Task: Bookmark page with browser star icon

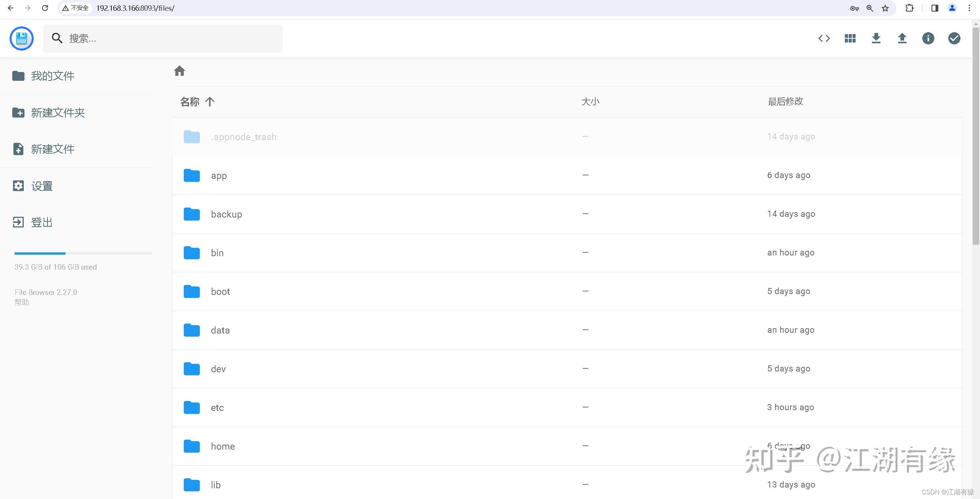Action: (885, 8)
